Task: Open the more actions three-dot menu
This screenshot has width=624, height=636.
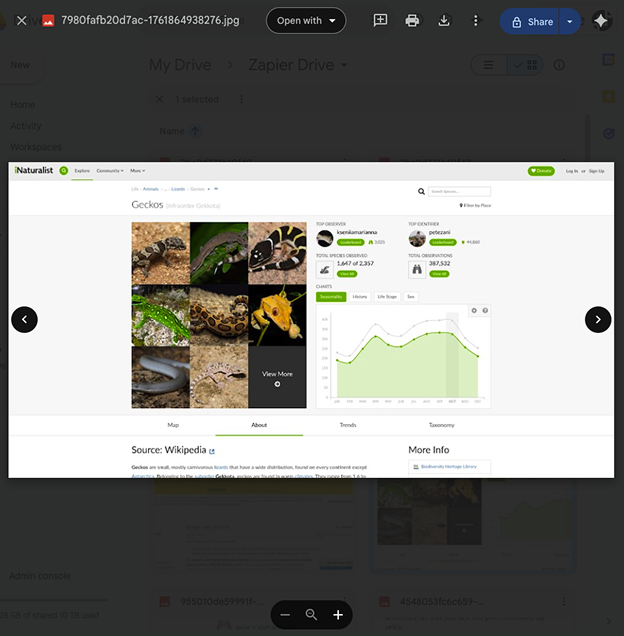Action: [x=476, y=20]
